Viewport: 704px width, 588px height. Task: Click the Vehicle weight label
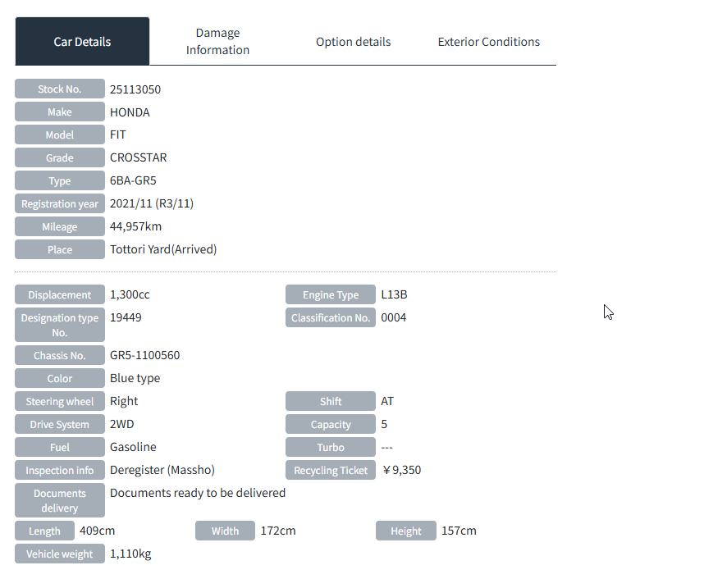[60, 554]
